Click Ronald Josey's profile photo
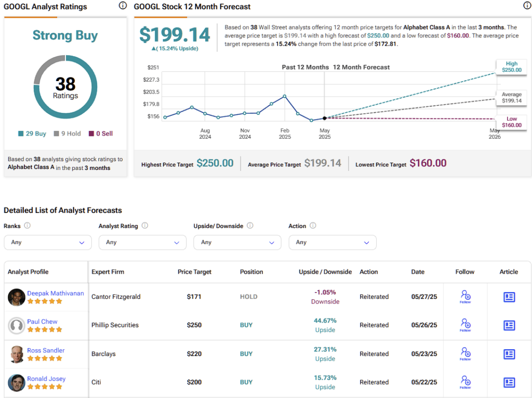 [16, 383]
